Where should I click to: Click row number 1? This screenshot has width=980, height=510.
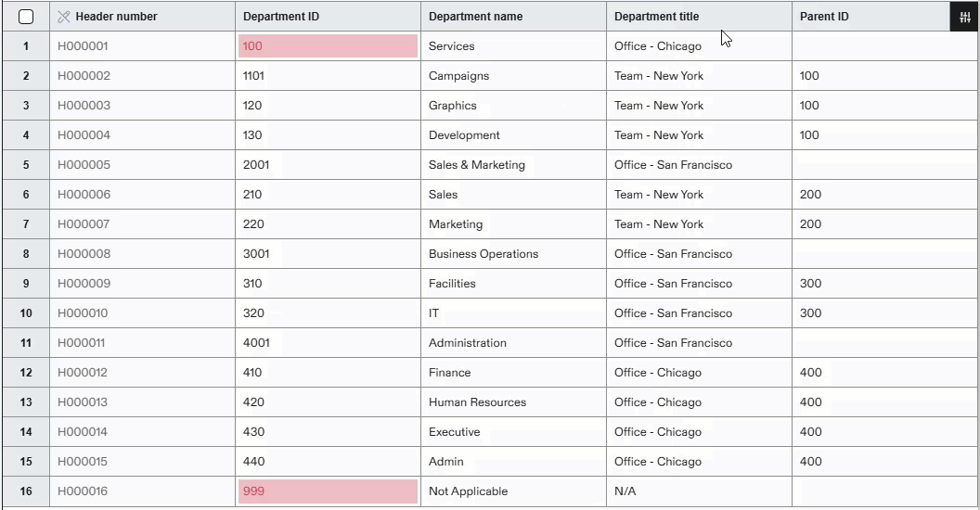26,46
